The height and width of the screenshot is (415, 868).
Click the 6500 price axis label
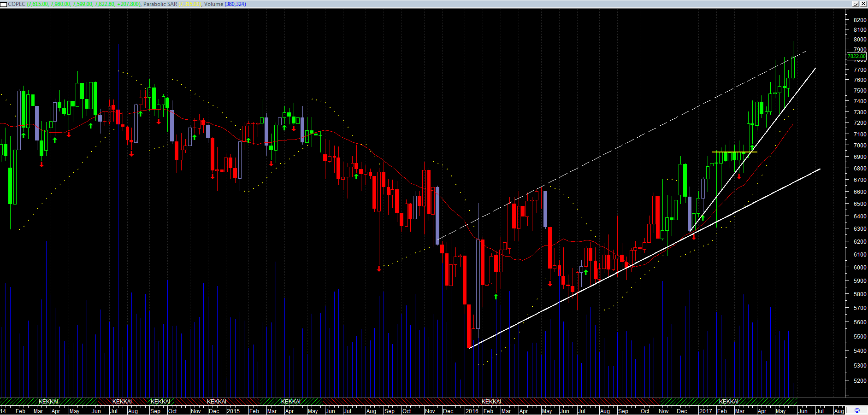[x=860, y=204]
